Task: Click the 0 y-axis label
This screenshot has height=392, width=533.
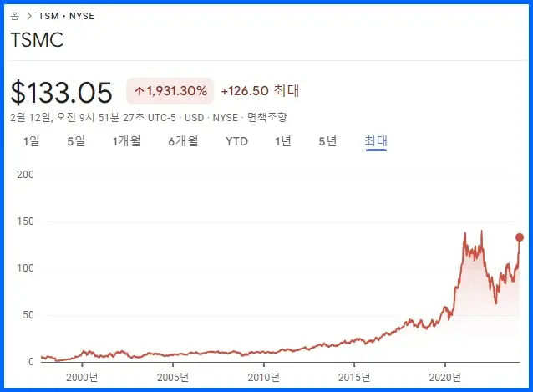Action: coord(31,361)
